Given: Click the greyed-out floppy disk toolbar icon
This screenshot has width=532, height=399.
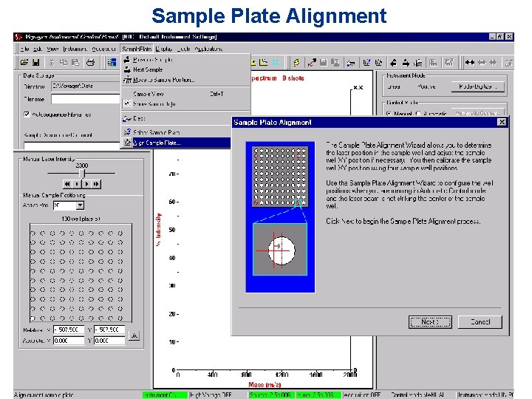Looking at the screenshot, I should (324, 62).
